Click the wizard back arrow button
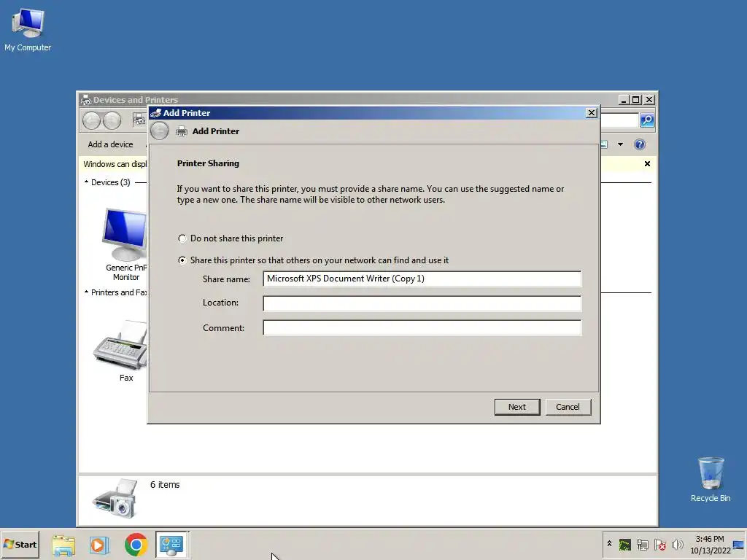The image size is (747, 560). (x=160, y=131)
